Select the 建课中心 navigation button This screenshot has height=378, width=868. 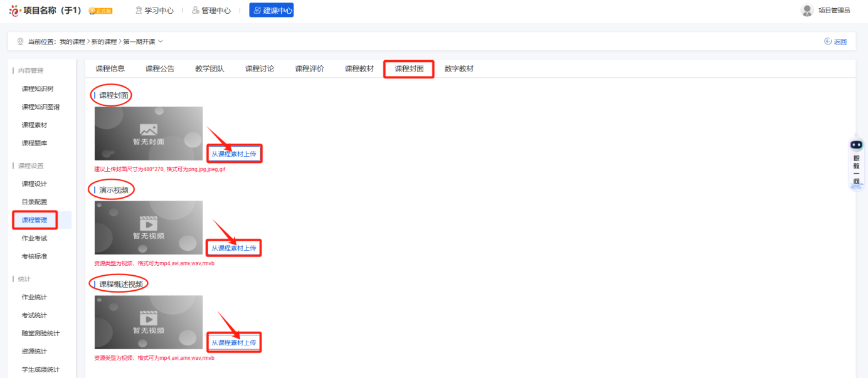tap(271, 10)
